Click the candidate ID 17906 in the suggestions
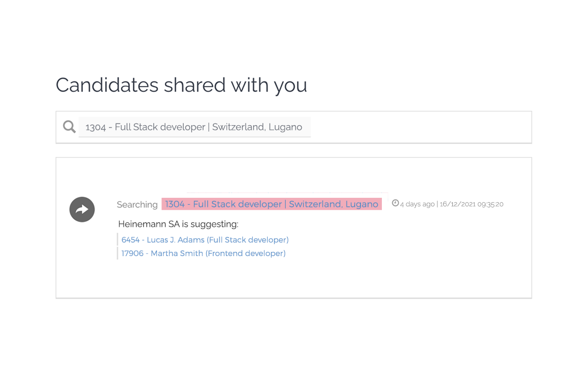This screenshot has width=588, height=370. click(132, 253)
